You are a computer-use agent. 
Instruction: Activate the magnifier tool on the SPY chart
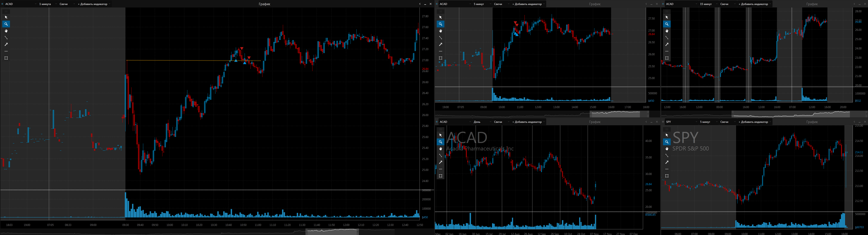tap(667, 142)
